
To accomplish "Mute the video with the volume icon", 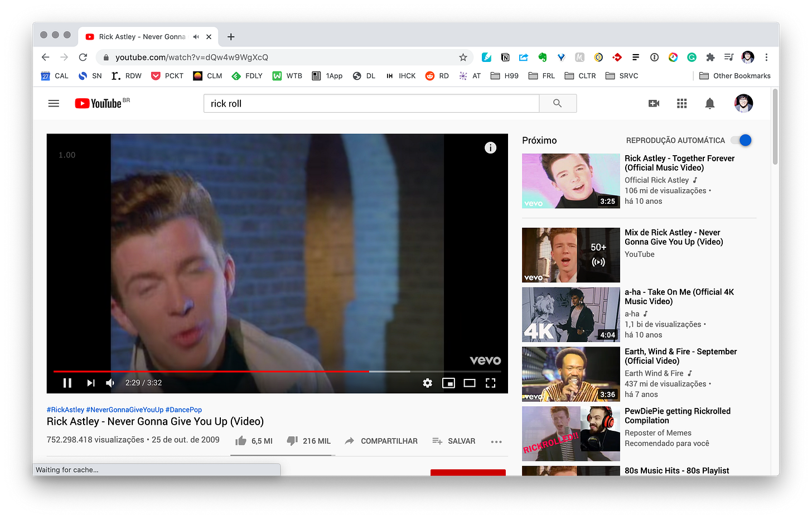I will click(x=110, y=383).
